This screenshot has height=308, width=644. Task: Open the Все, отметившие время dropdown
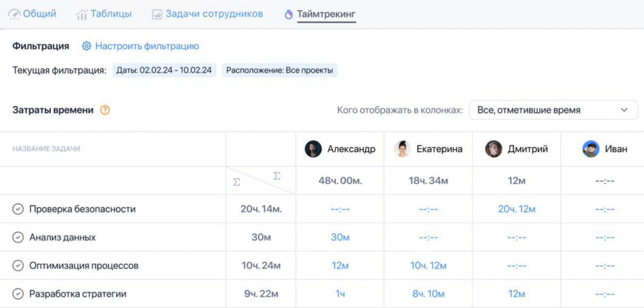click(553, 110)
